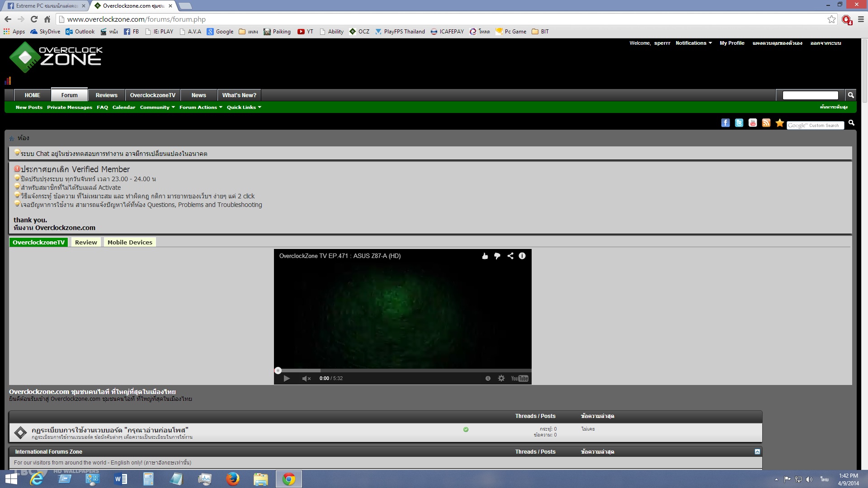Viewport: 868px width, 488px height.
Task: Open the Reviews navigation tab
Action: pos(106,95)
